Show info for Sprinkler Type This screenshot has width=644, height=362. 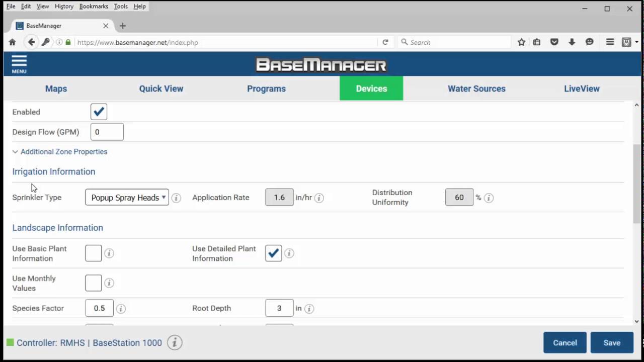tap(176, 198)
